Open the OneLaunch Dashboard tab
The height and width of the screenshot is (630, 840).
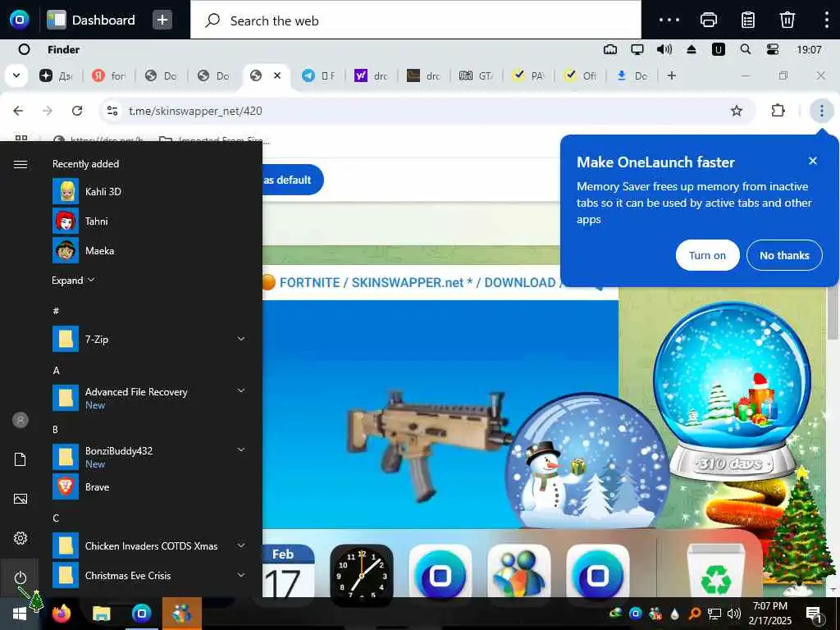(91, 21)
